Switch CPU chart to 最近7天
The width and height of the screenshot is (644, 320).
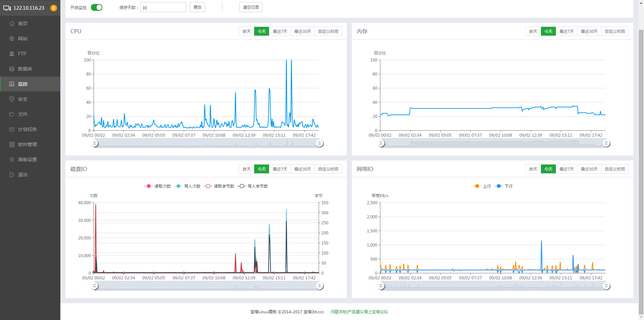coord(280,31)
